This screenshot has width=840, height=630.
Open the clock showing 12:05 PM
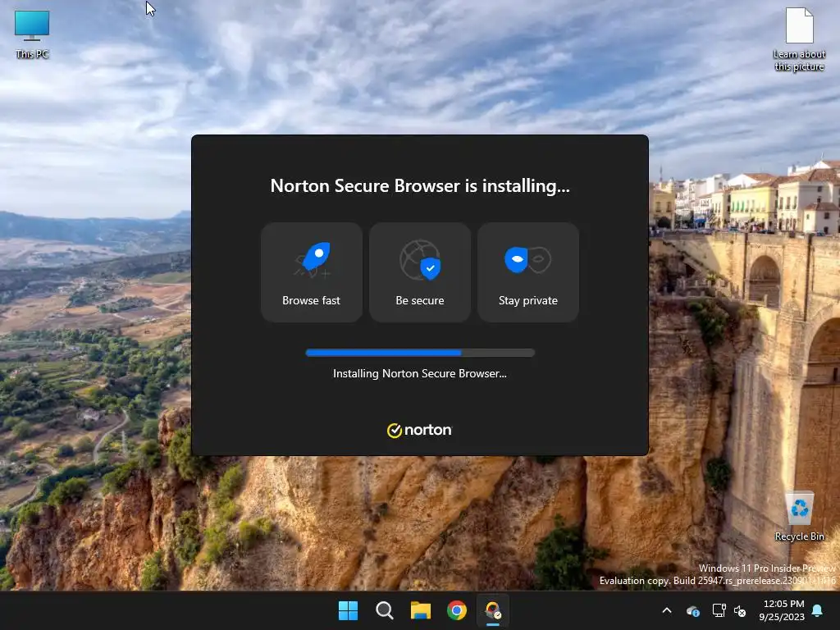(x=782, y=610)
